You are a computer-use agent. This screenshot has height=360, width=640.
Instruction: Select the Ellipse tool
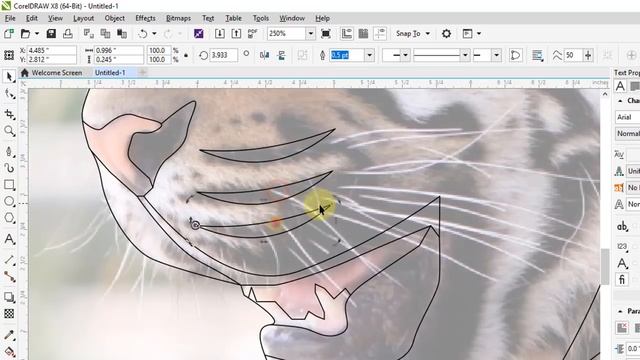pos(9,201)
